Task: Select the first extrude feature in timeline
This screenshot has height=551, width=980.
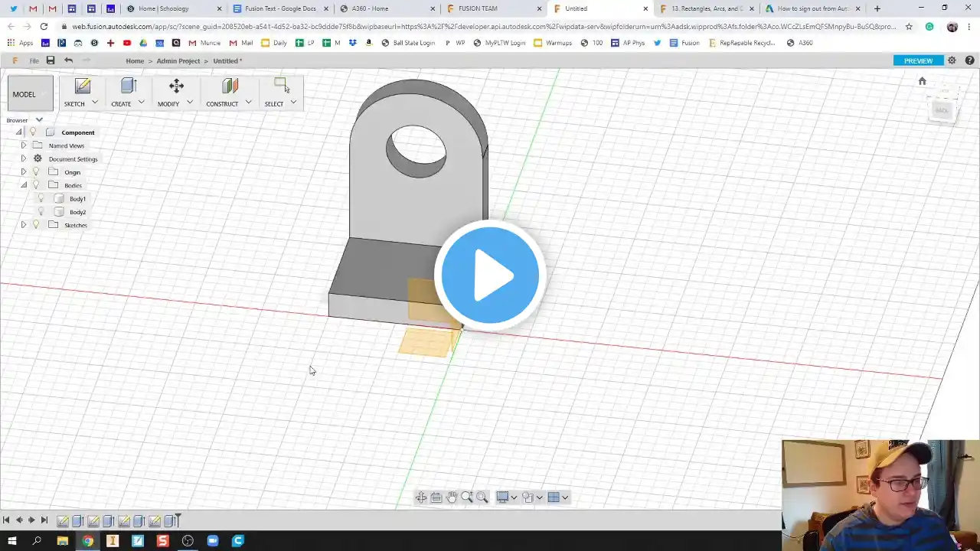Action: [x=77, y=521]
